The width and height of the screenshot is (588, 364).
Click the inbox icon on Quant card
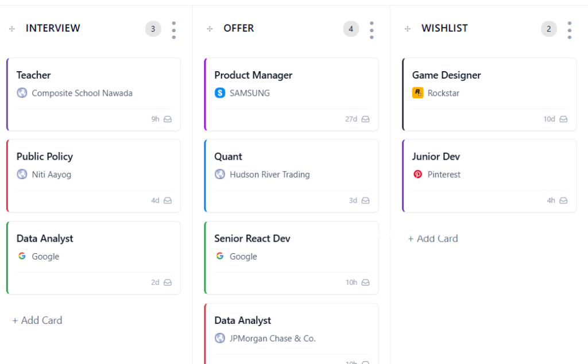pos(366,201)
